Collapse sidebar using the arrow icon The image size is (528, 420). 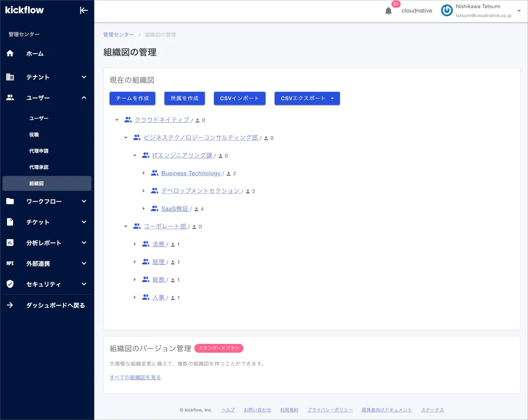click(x=84, y=11)
